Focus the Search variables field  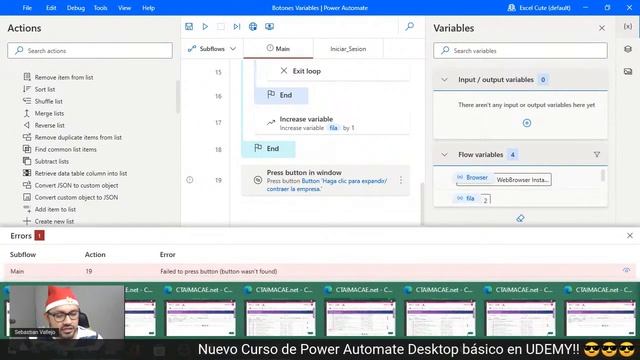[520, 51]
